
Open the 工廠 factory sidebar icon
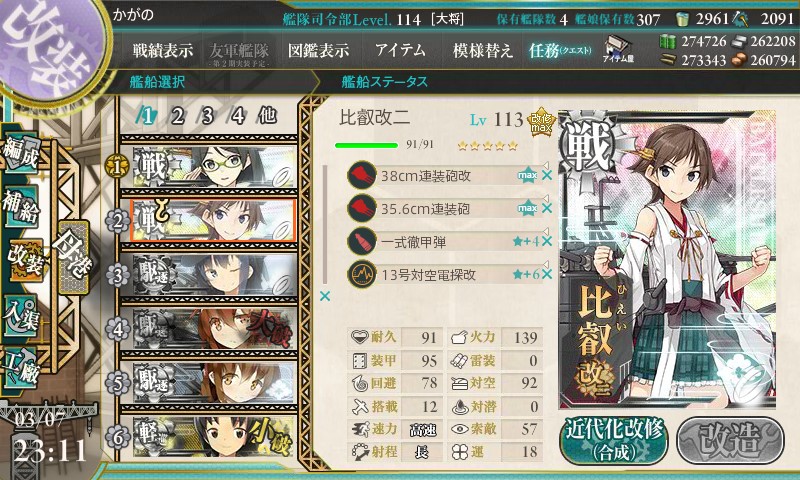[21, 368]
